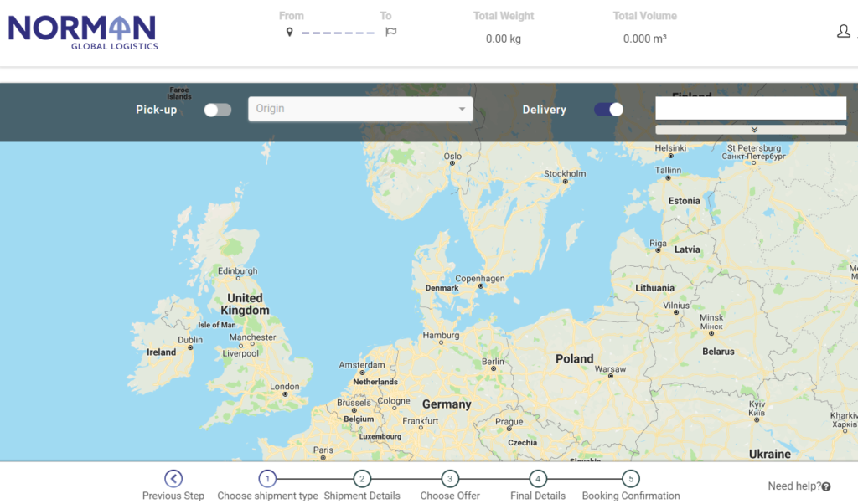Click Tallinn on the map

pos(668,171)
